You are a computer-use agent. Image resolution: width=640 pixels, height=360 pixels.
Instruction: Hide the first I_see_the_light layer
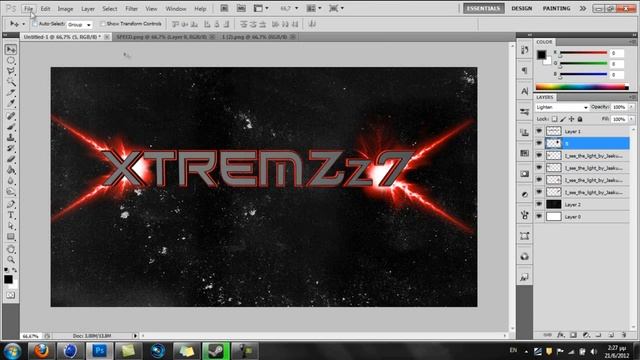pyautogui.click(x=539, y=156)
